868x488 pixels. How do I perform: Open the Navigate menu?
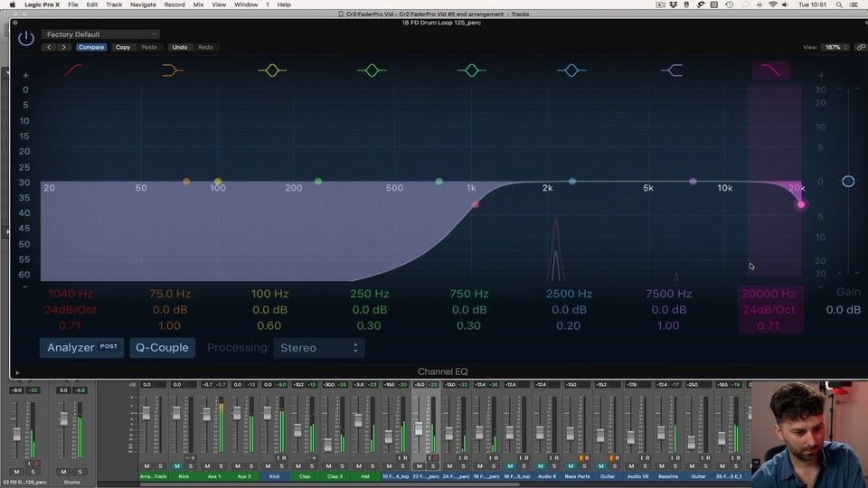pyautogui.click(x=143, y=5)
